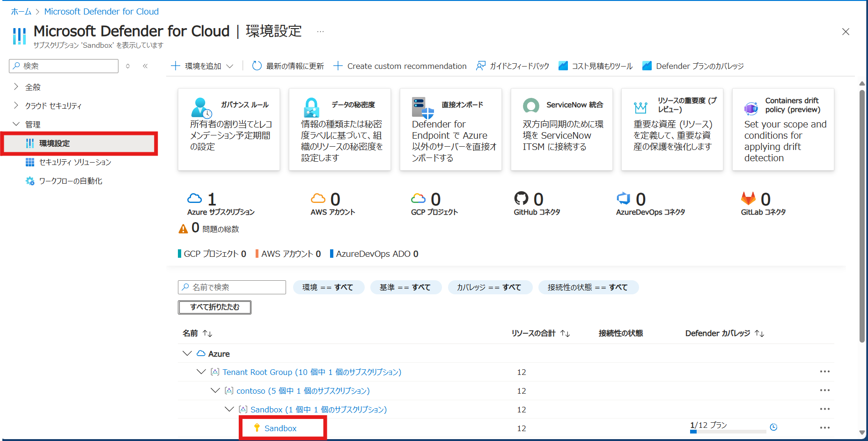868x441 pixels.
Task: Open the データの秘密度 card
Action: coord(340,129)
